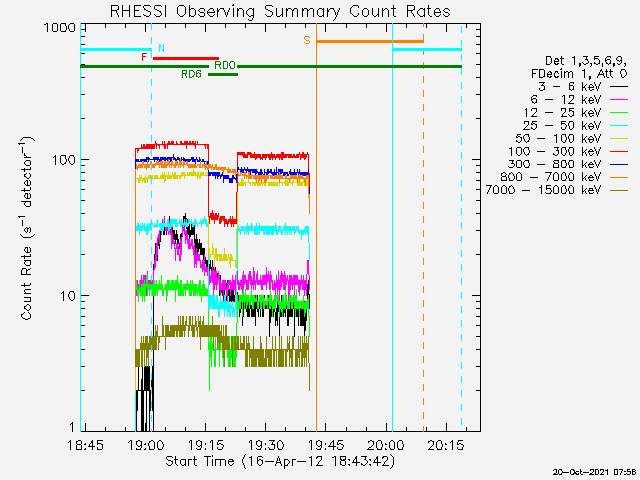640x480 pixels.
Task: Click the cyan 'N' flag label
Action: (161, 48)
